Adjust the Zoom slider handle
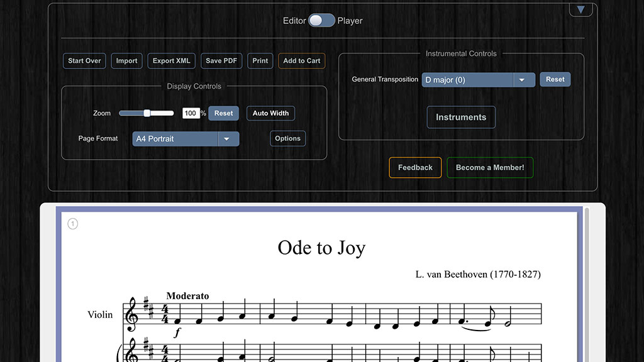Screen dimensions: 644x362 pyautogui.click(x=147, y=113)
